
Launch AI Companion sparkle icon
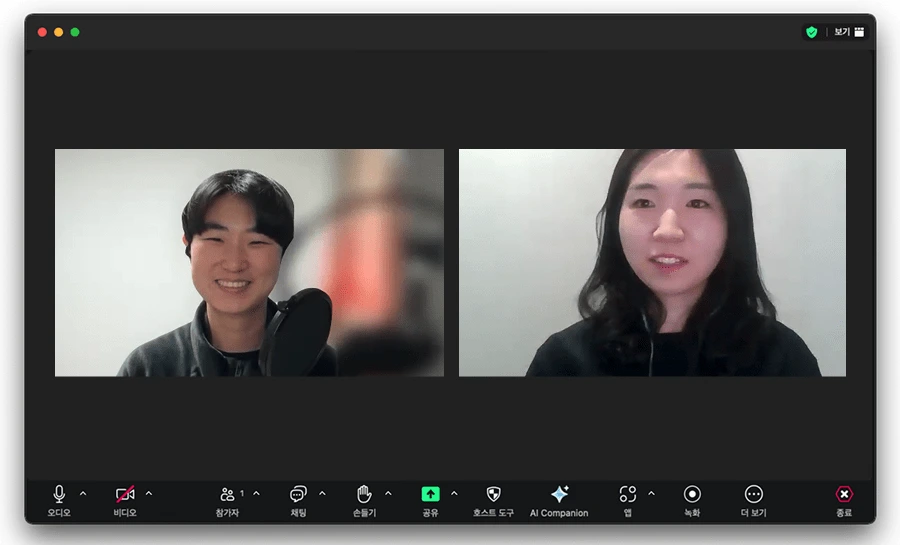(559, 494)
